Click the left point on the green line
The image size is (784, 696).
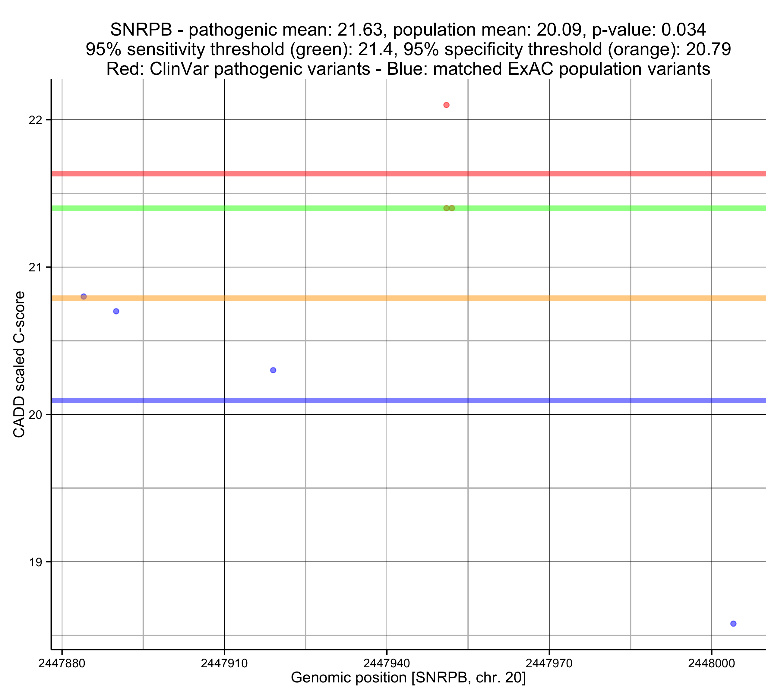[446, 208]
